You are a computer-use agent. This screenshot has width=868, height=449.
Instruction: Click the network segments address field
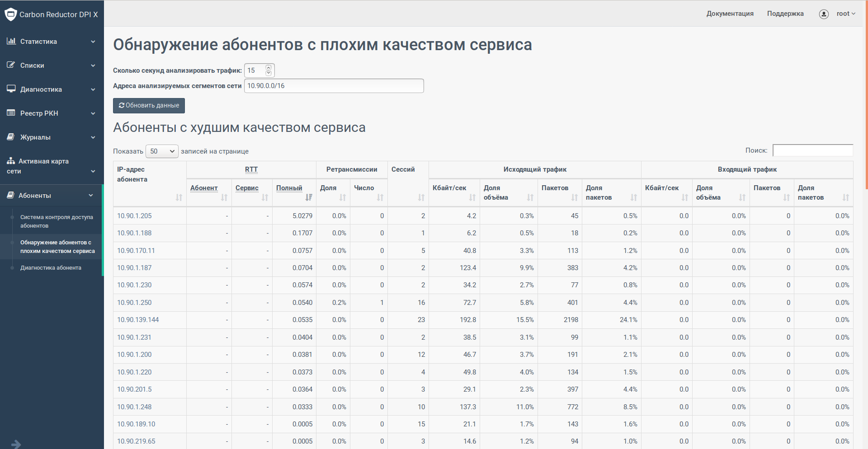tap(334, 86)
